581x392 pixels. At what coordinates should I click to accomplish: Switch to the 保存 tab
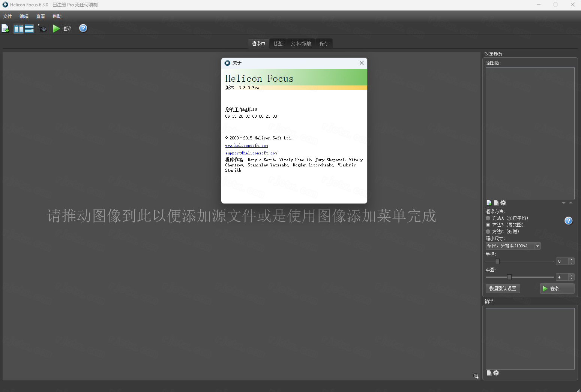pos(324,43)
